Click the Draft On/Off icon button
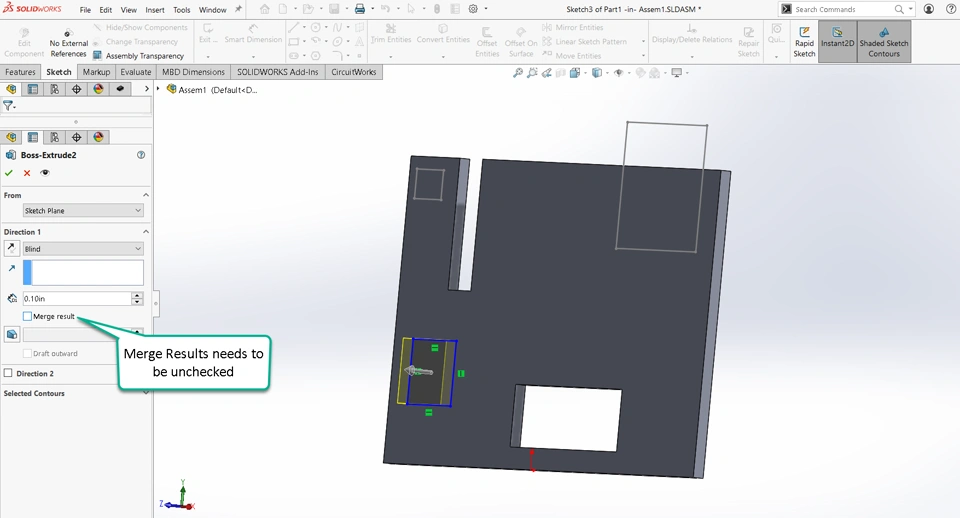 [x=11, y=334]
